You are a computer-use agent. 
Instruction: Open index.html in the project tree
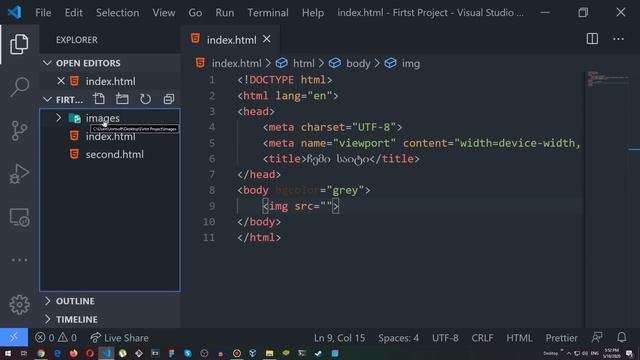pyautogui.click(x=110, y=136)
